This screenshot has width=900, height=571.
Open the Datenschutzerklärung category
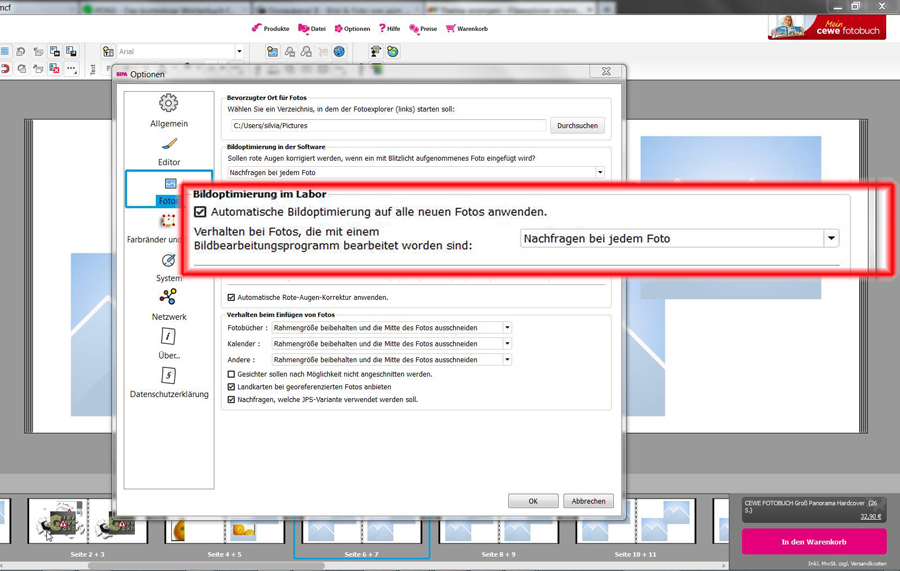169,383
